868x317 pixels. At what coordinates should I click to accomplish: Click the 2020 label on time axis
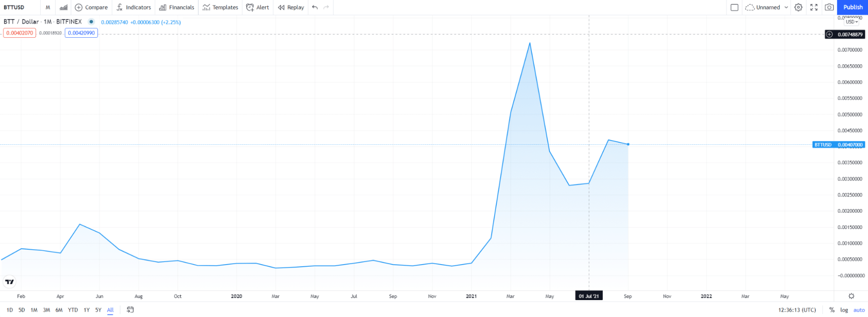[236, 296]
